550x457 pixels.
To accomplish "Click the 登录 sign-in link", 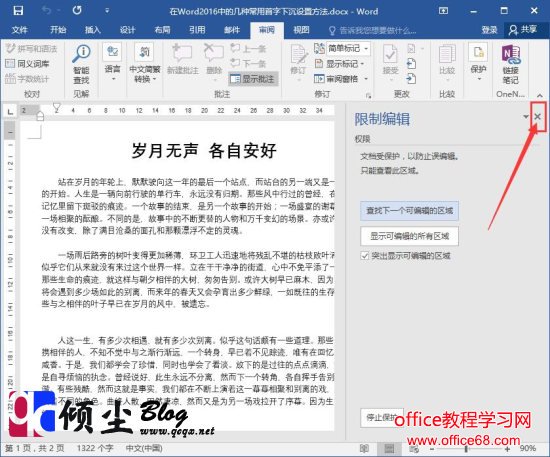I will [489, 30].
